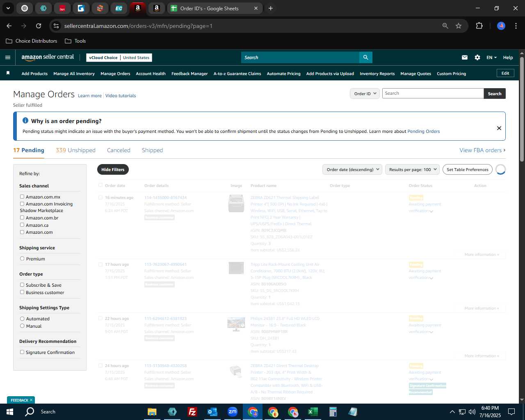Screen dimensions: 525x420
Task: Click the volume speaker tray icon
Action: coord(472,412)
